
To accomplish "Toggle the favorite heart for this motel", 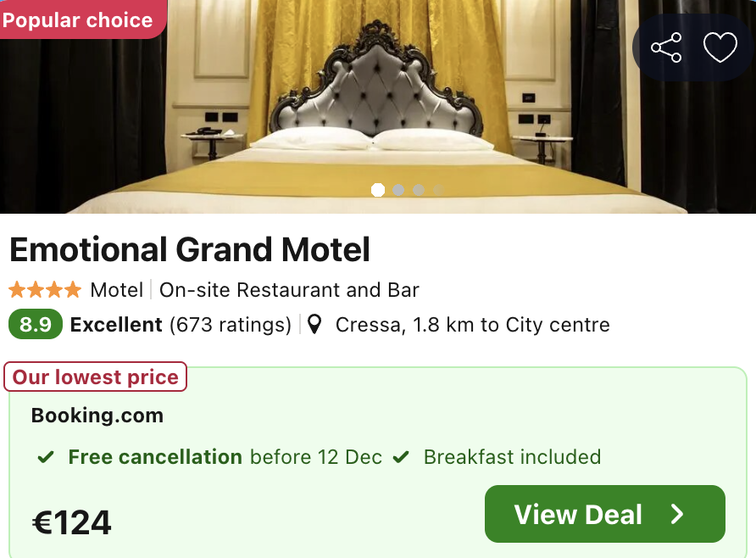I will [720, 47].
